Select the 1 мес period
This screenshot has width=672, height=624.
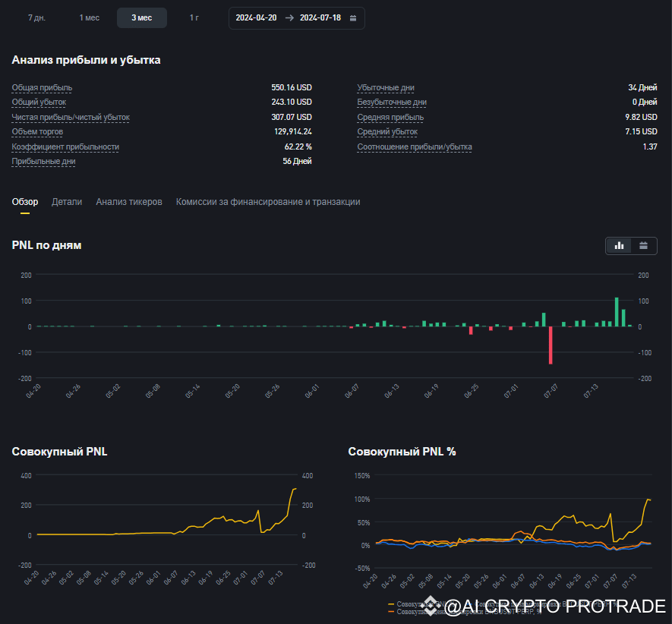point(89,18)
